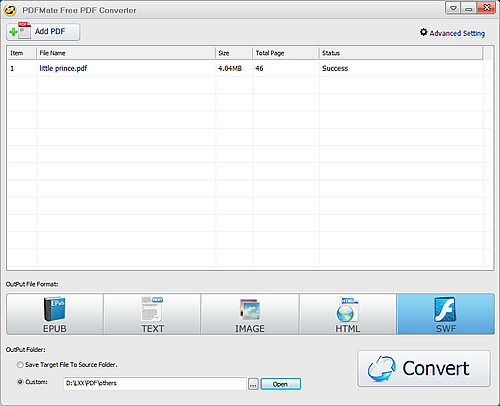This screenshot has height=406, width=500.
Task: Click the Status column header
Action: coord(401,53)
